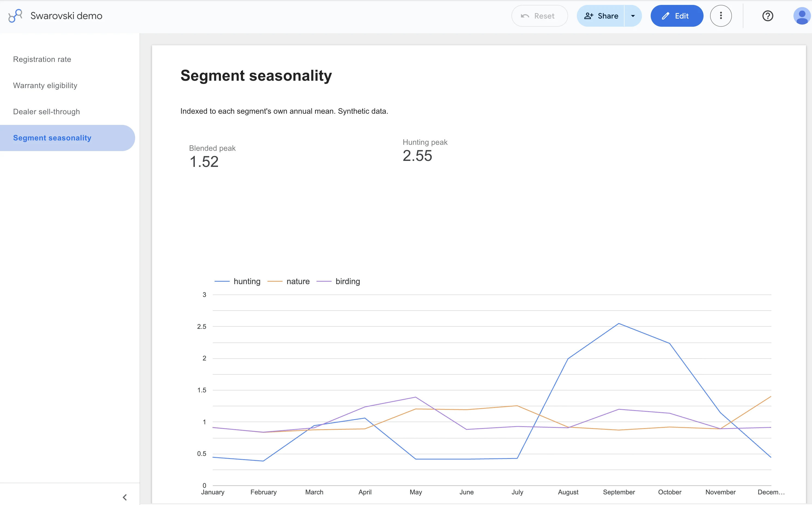
Task: Click the June axis label
Action: pos(466,492)
